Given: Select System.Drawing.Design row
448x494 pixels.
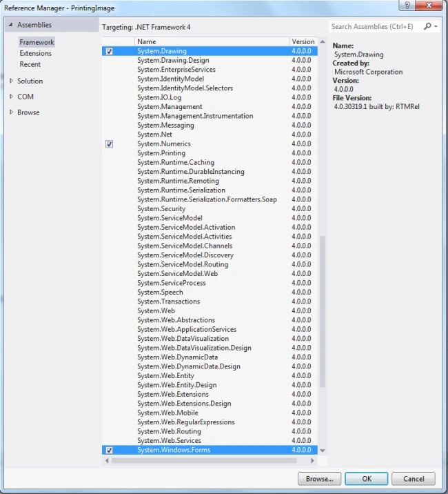Looking at the screenshot, I should tap(210, 60).
